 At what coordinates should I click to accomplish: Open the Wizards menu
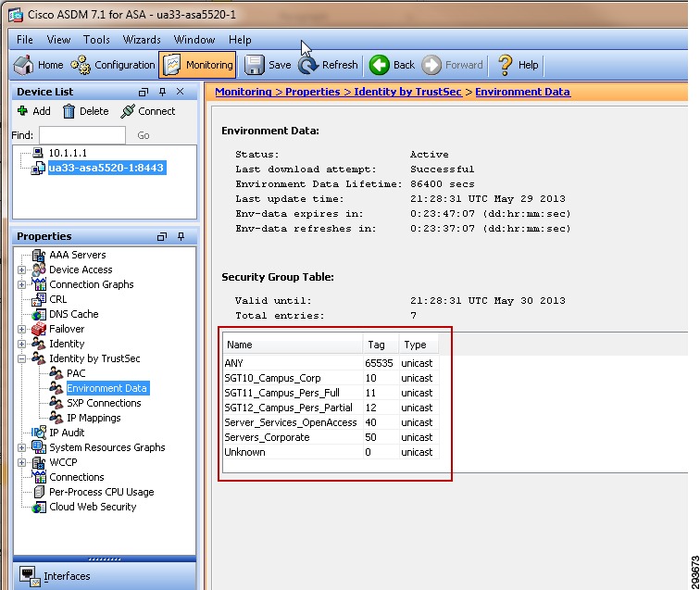[142, 40]
